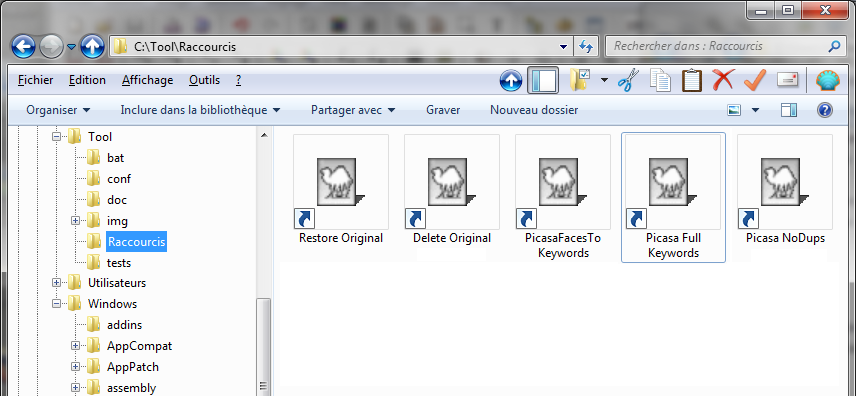The height and width of the screenshot is (396, 856).
Task: Click the orange checkmark Properties icon
Action: click(755, 80)
